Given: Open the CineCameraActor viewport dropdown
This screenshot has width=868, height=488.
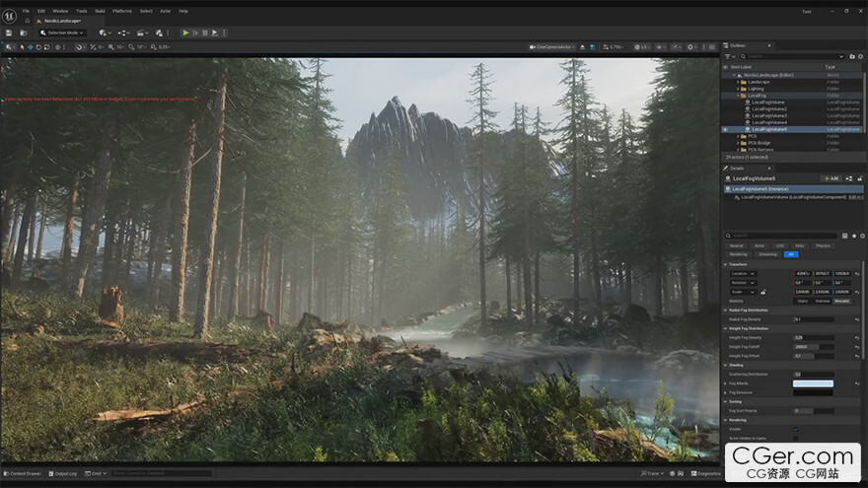Looking at the screenshot, I should pos(552,46).
